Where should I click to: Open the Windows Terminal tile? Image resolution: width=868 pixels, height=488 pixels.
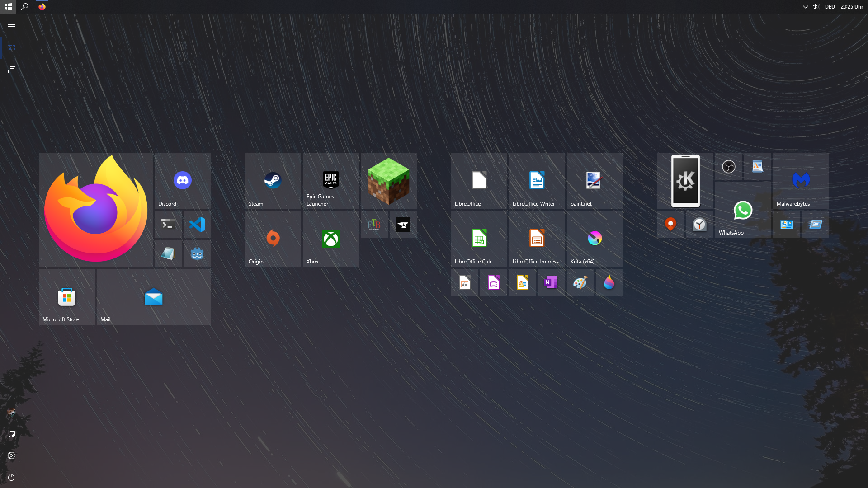pos(168,225)
